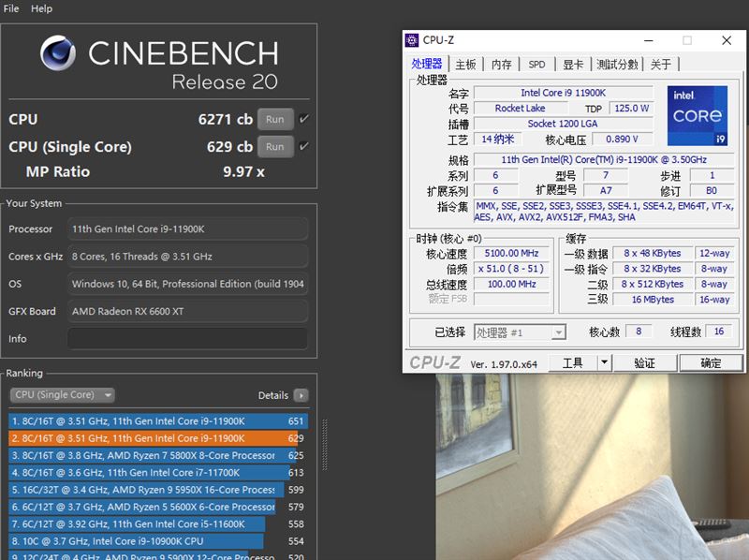The width and height of the screenshot is (749, 560).
Task: Click the Cores x GHz field
Action: tap(187, 257)
